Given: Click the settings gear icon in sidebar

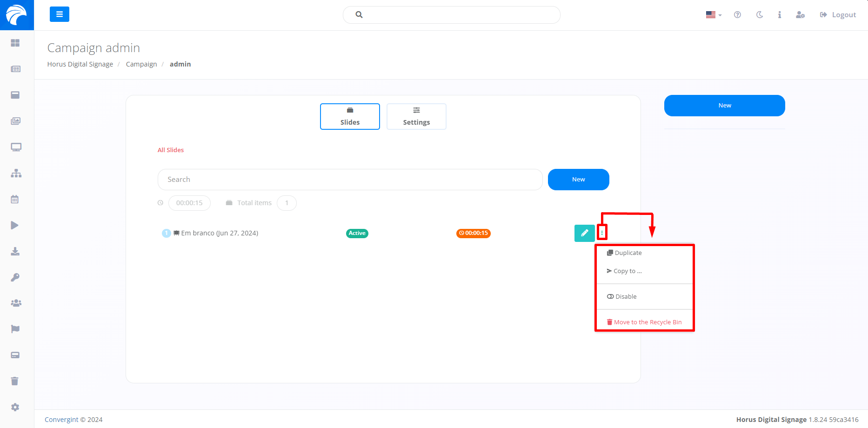Looking at the screenshot, I should 15,408.
